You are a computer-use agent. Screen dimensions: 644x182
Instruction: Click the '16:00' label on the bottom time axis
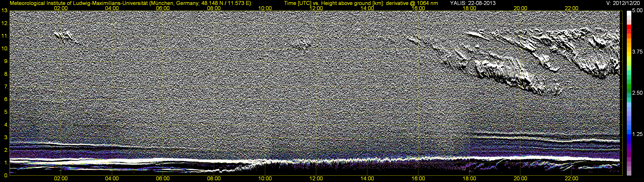(x=418, y=179)
